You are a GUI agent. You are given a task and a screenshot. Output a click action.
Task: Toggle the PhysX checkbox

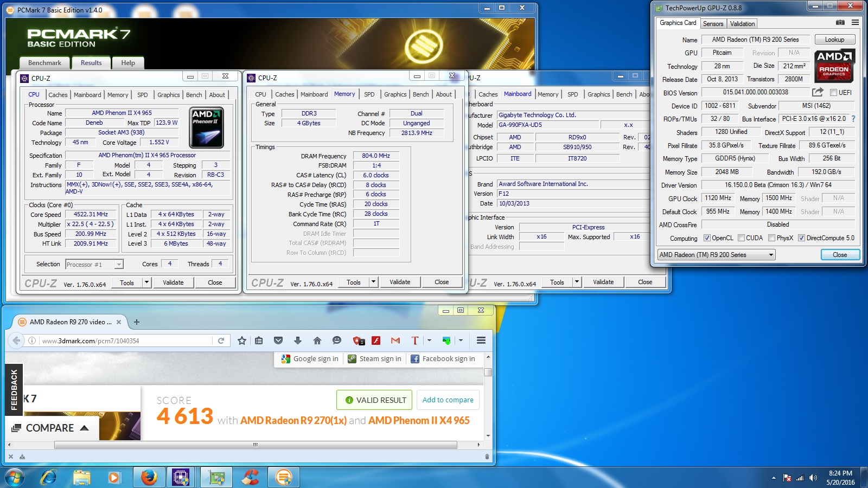pyautogui.click(x=771, y=237)
